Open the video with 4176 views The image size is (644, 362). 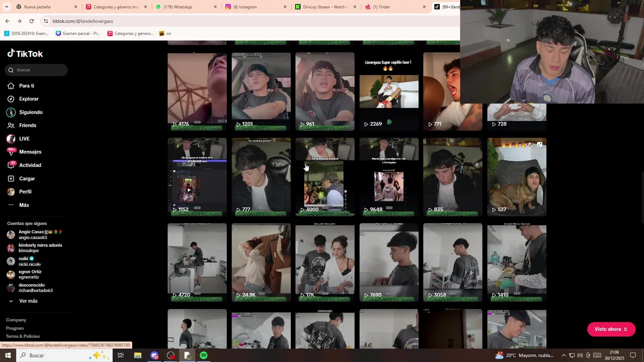(197, 92)
